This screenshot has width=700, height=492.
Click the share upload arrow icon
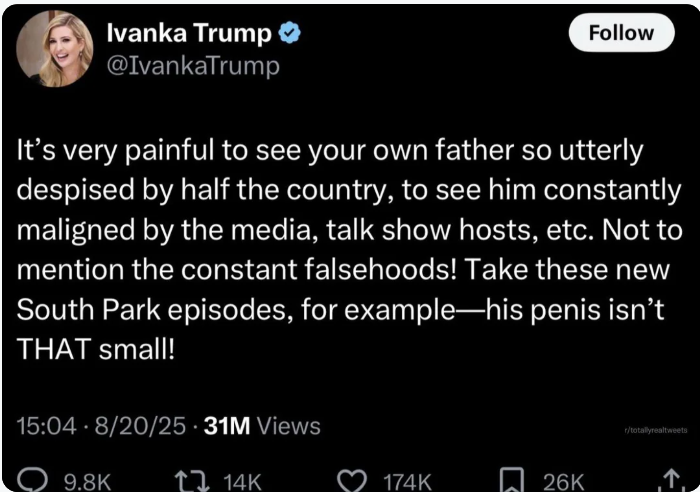point(672,480)
